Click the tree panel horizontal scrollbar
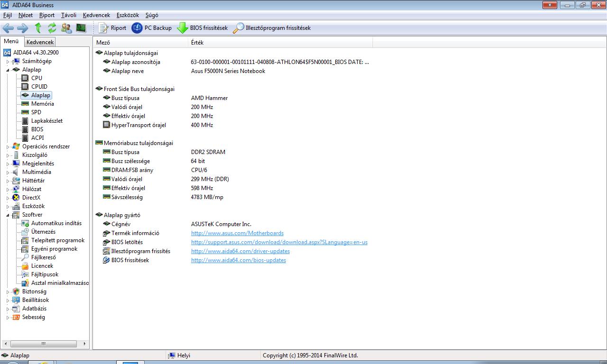The height and width of the screenshot is (364, 607). 44,344
